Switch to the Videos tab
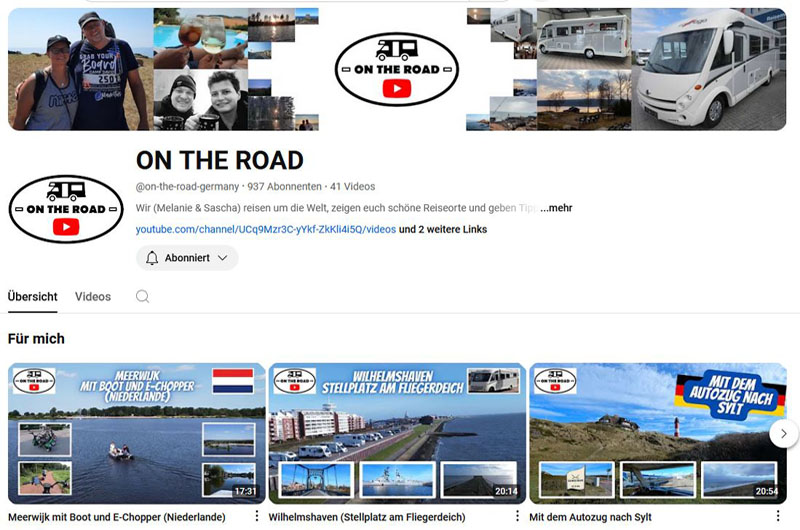 coord(93,297)
